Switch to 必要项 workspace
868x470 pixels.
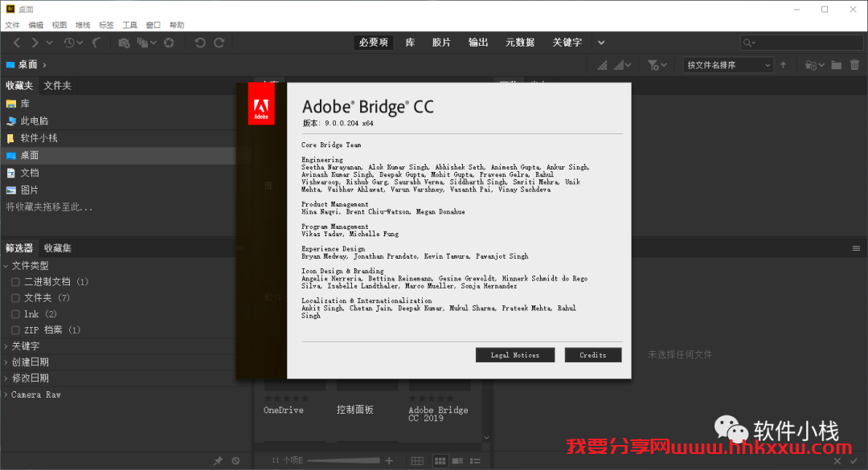click(374, 43)
